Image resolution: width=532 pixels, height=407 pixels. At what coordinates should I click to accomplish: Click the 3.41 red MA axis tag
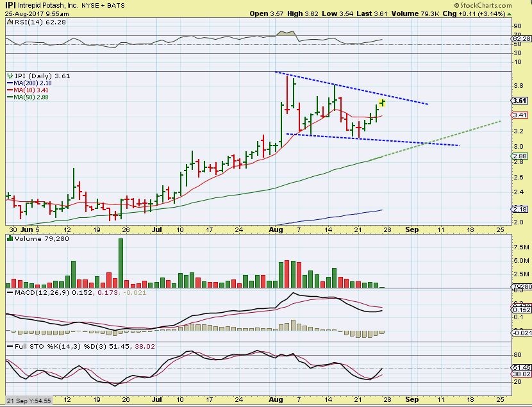point(520,115)
